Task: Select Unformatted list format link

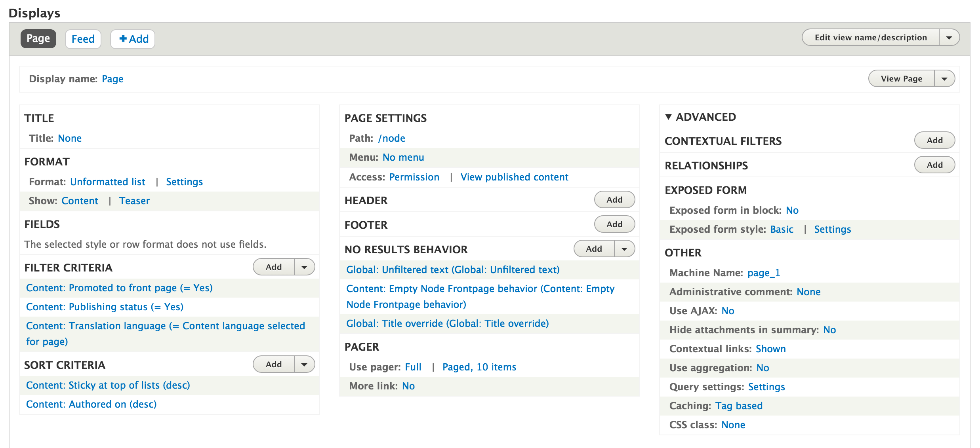Action: pos(107,182)
